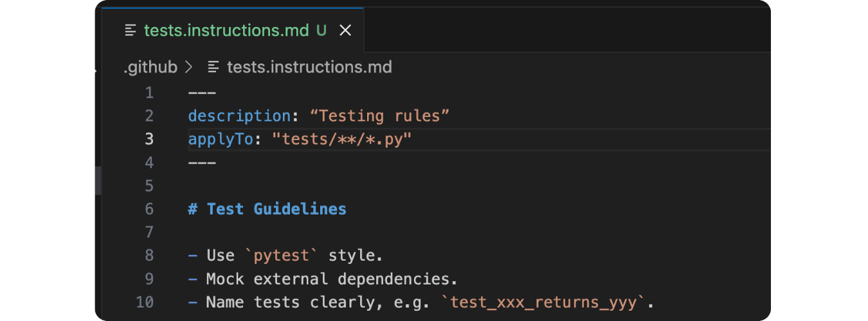Click the file icon in the editor tab
This screenshot has width=868, height=321.
tap(131, 31)
